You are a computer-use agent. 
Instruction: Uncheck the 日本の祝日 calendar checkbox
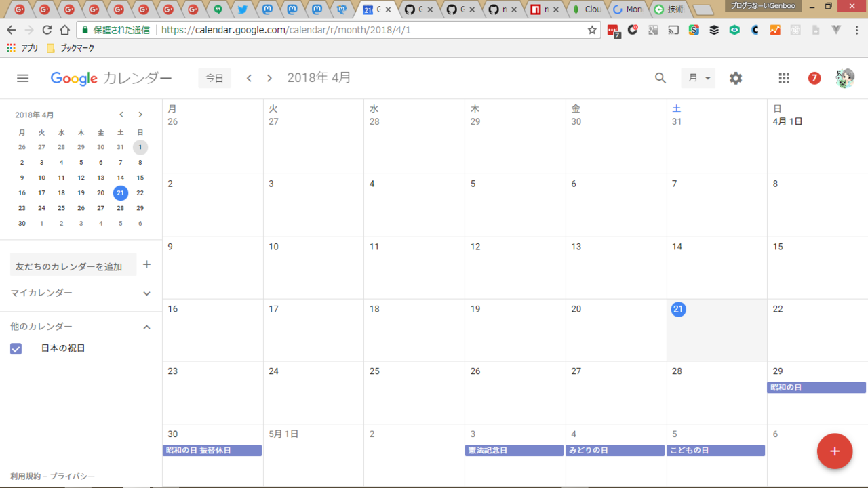click(16, 348)
